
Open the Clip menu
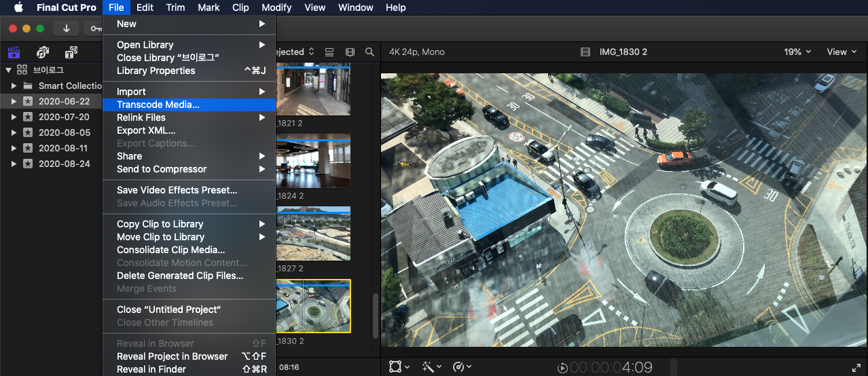point(240,7)
